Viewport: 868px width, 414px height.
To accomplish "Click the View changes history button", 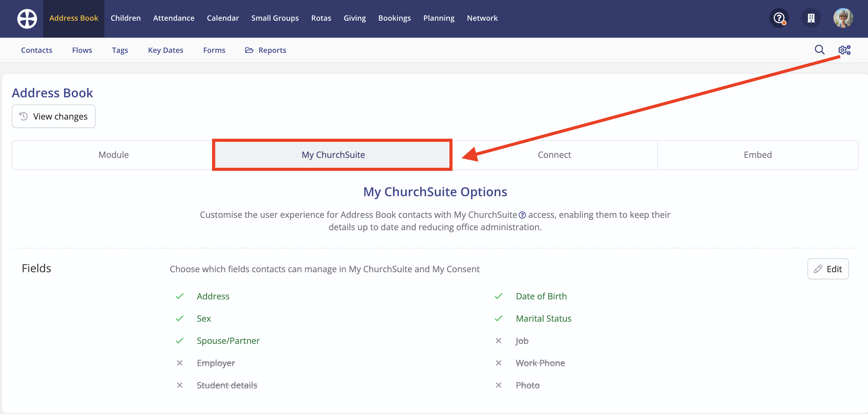I will click(x=54, y=116).
